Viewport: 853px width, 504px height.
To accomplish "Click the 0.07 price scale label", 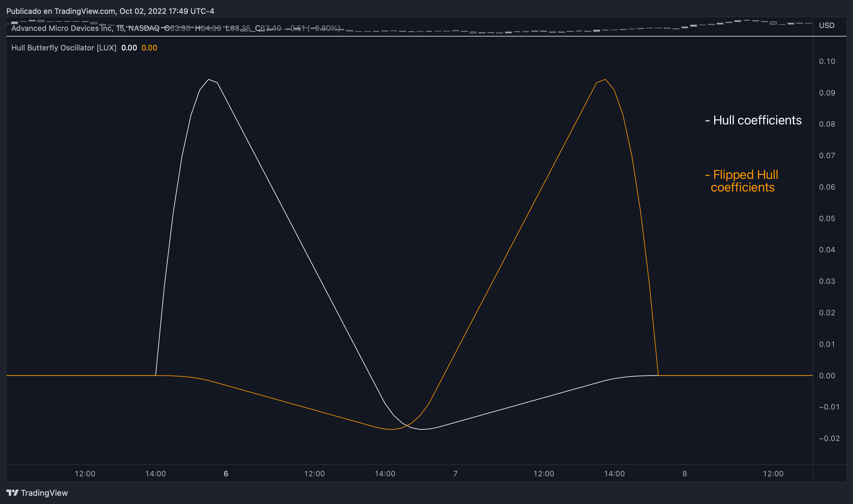I will coord(827,156).
